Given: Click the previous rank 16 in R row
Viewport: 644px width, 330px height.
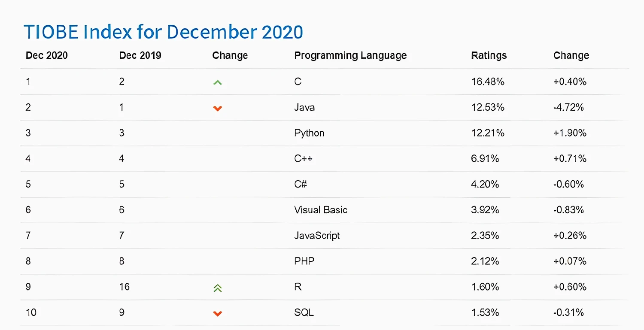Looking at the screenshot, I should 125,287.
